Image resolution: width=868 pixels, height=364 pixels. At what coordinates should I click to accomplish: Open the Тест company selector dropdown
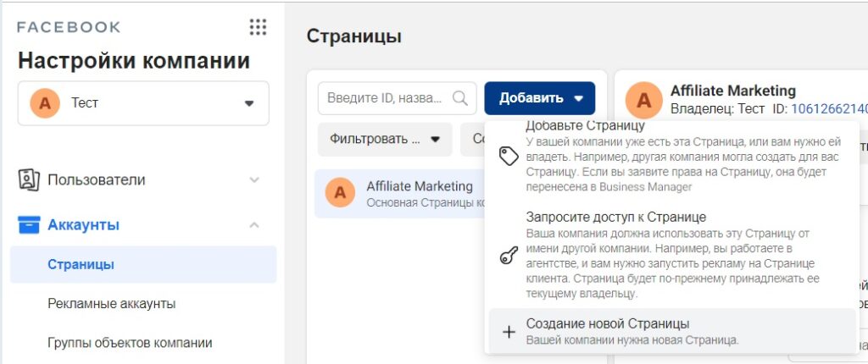coord(143,103)
